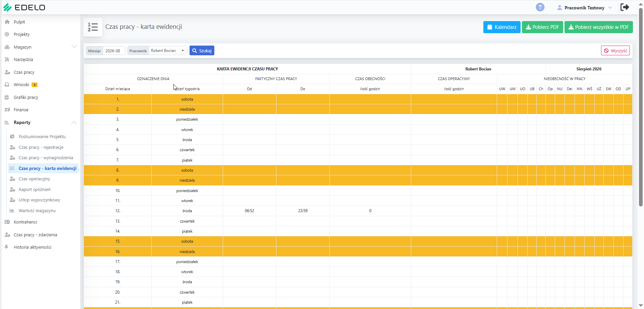This screenshot has width=644, height=309.
Task: Expand the Magazyn submenu chevron
Action: 74,47
